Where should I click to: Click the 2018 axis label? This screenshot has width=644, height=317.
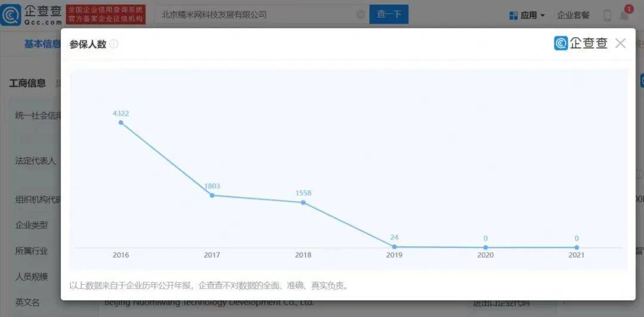[x=303, y=256]
